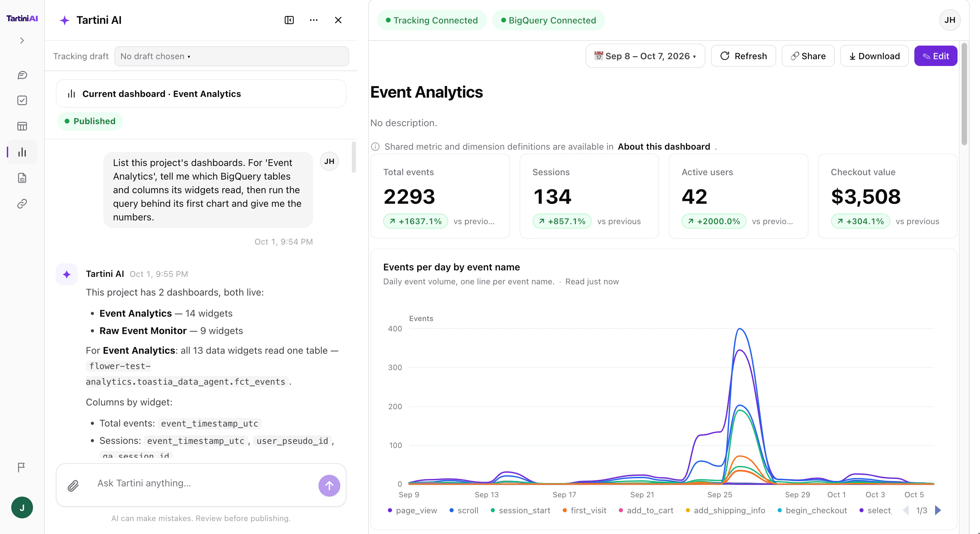
Task: Click the Checkout value metric card
Action: click(887, 196)
